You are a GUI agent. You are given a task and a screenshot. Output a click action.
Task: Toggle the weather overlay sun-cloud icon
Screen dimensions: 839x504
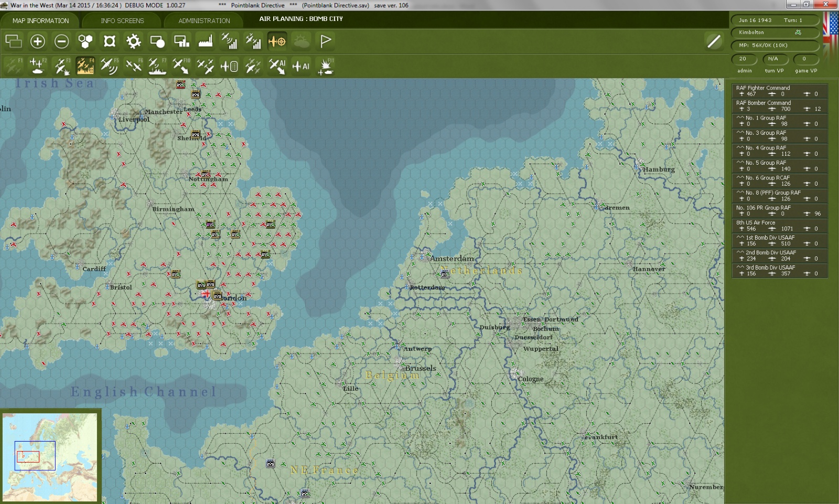point(302,41)
